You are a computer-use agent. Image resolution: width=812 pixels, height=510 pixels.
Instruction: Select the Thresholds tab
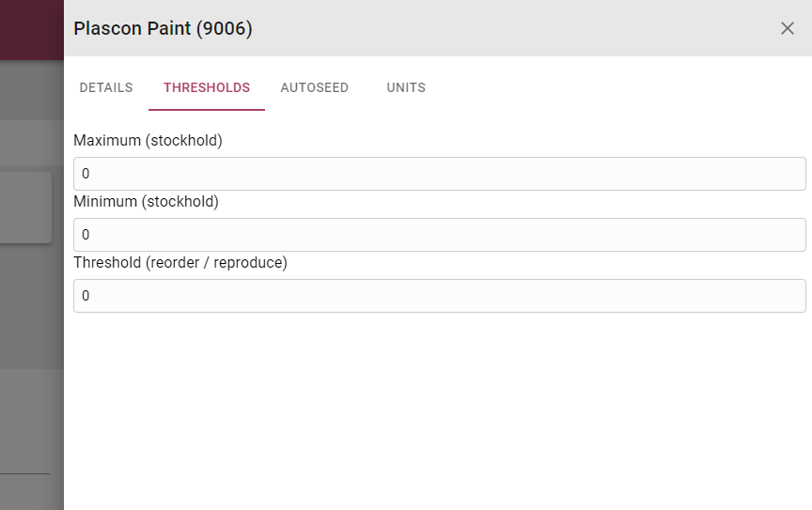click(x=207, y=87)
